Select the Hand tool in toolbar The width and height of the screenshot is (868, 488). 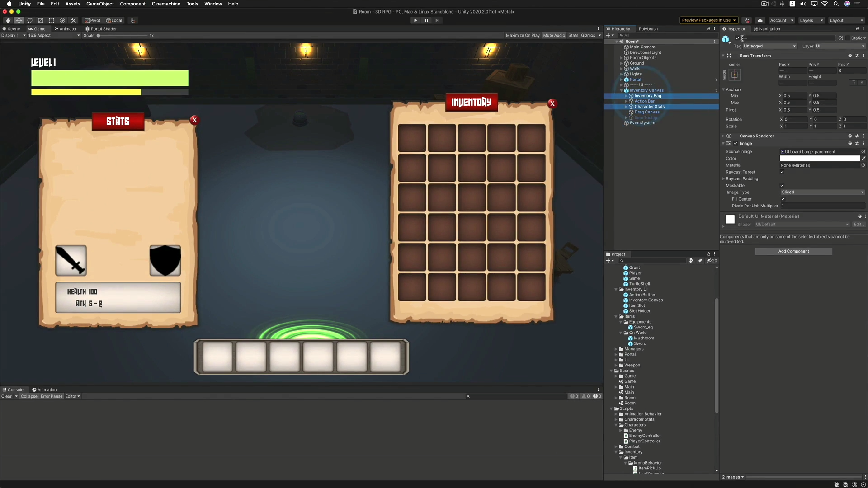point(8,20)
